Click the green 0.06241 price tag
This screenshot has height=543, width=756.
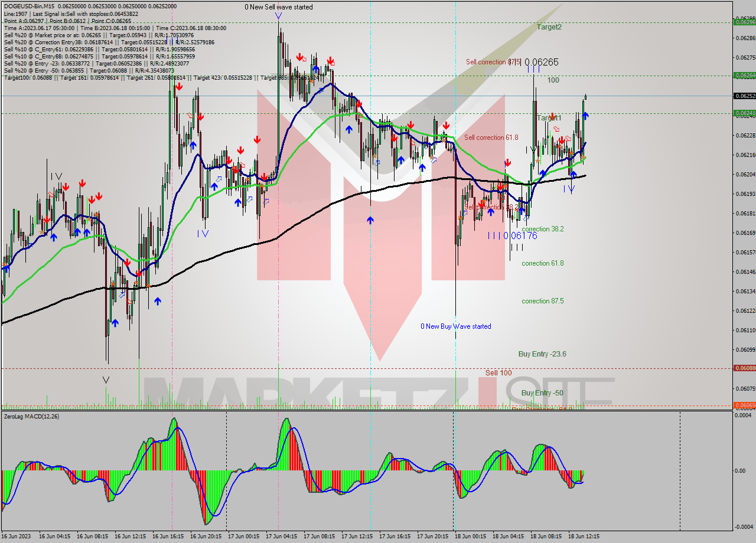point(744,113)
